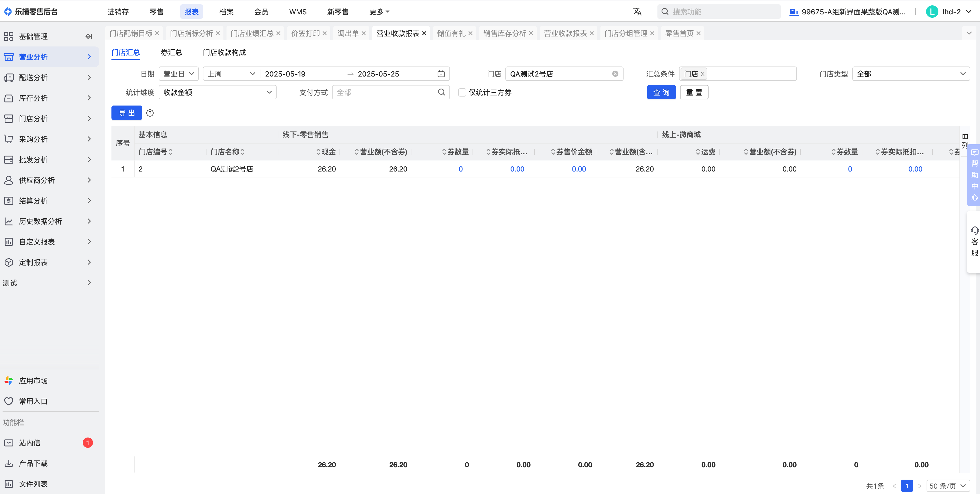
Task: Open the 99675-A组 organization switcher
Action: coord(847,12)
